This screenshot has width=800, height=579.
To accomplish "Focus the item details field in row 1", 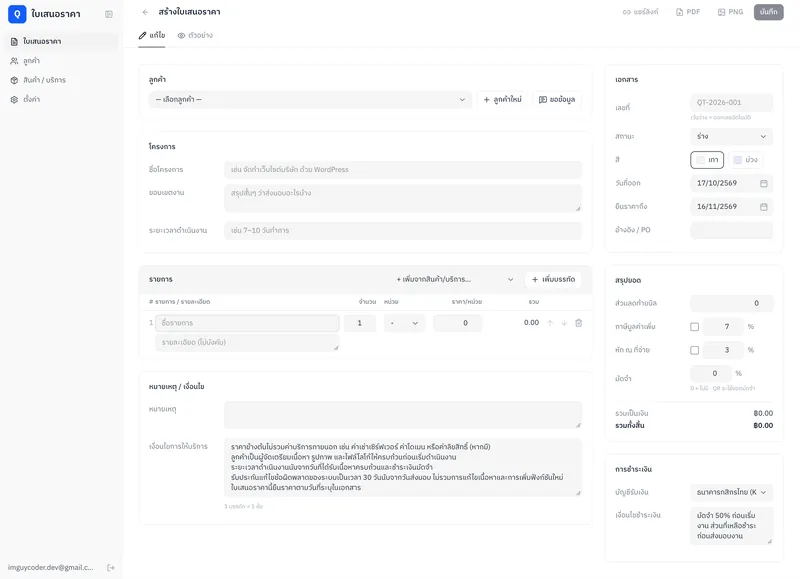I will [x=247, y=342].
